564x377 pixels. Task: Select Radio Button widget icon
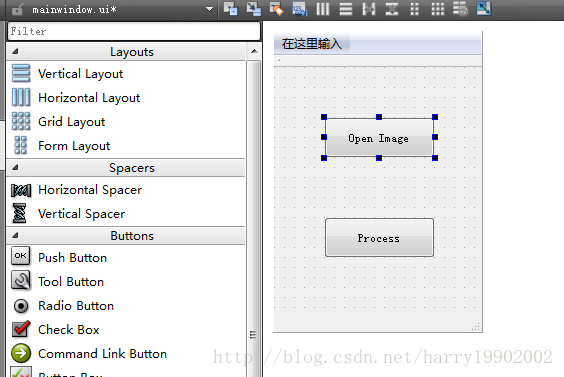pos(21,306)
